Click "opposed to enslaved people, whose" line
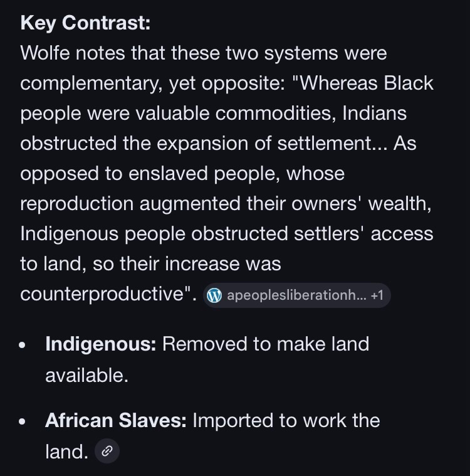 [x=182, y=174]
